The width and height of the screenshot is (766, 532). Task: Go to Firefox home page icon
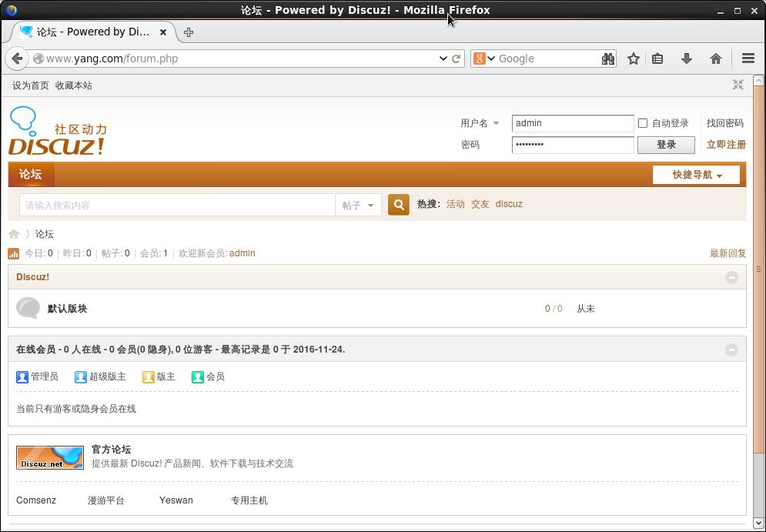click(715, 59)
